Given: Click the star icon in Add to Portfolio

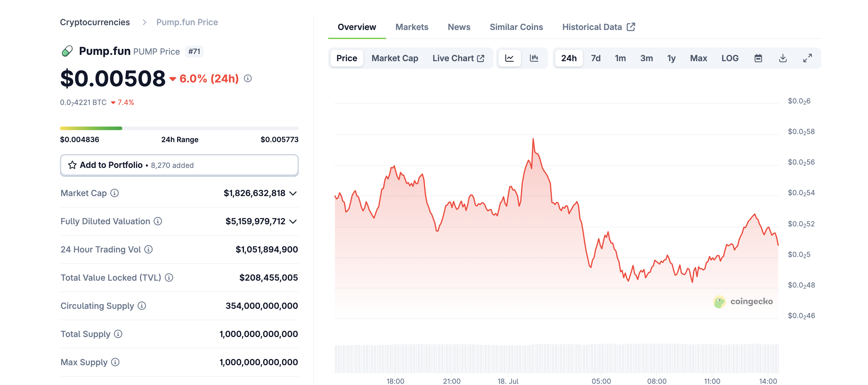Looking at the screenshot, I should click(72, 165).
